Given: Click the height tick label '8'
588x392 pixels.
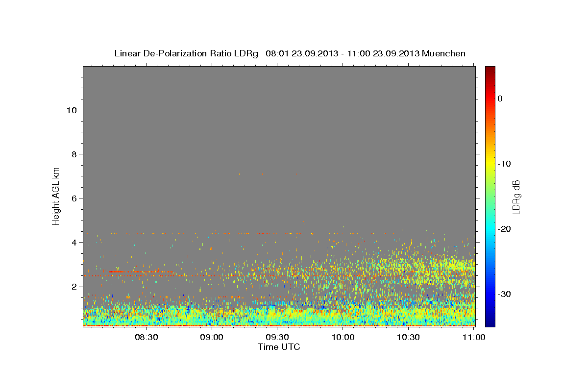Looking at the screenshot, I should click(74, 154).
